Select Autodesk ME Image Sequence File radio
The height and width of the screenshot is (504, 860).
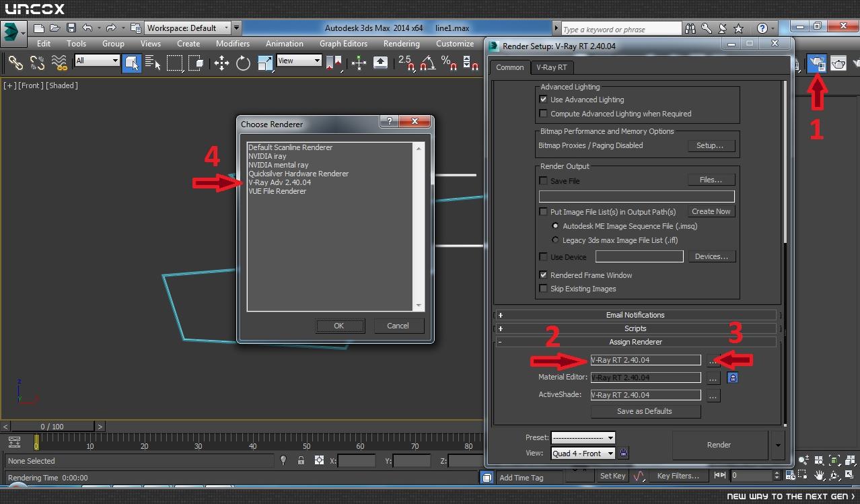click(x=555, y=226)
